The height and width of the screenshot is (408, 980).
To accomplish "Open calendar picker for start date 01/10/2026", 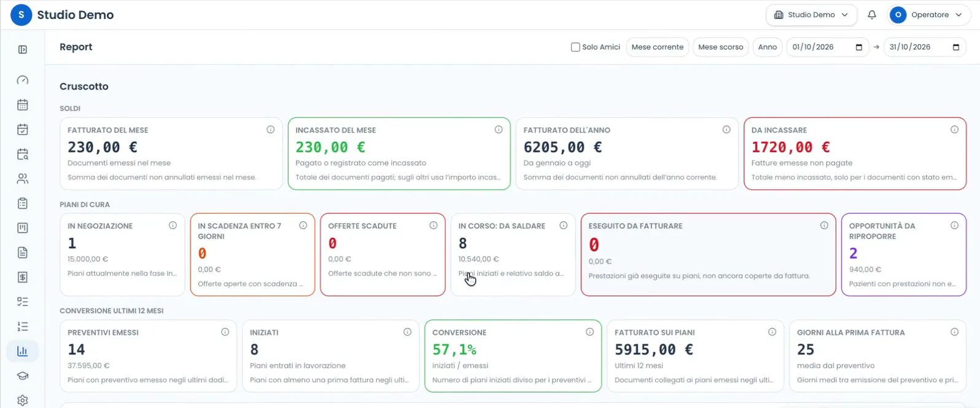I will (x=858, y=47).
